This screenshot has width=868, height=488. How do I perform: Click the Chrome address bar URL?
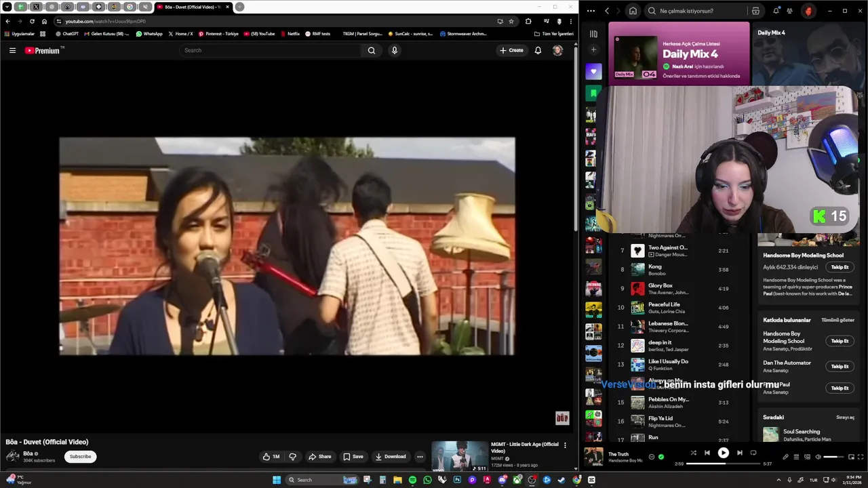pos(105,21)
